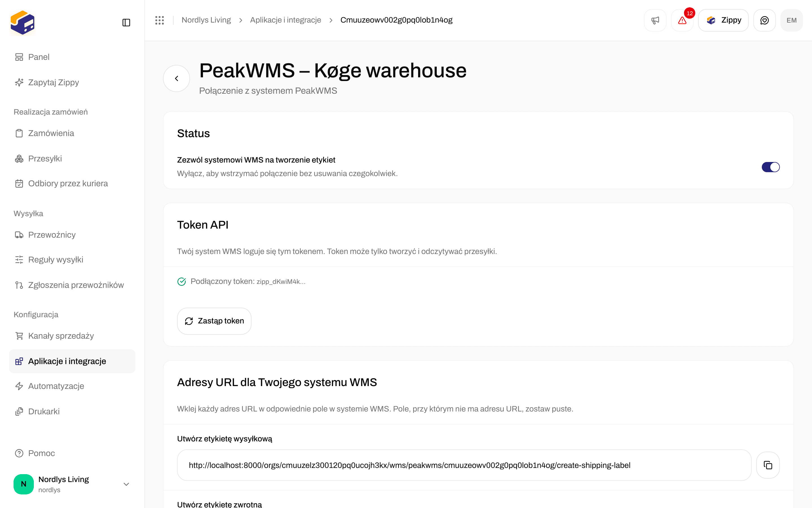
Task: Open Reguły wysyłki
Action: tap(72, 260)
